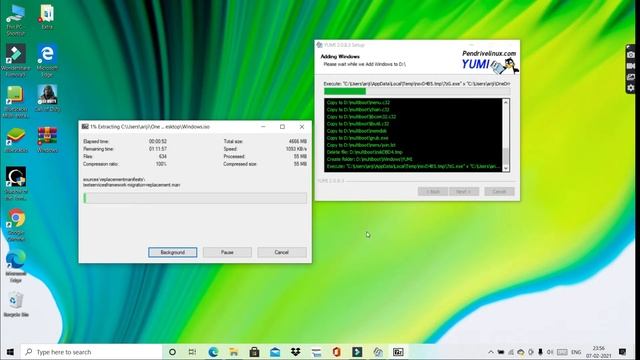
Task: Pause the 7-Zip extraction
Action: (227, 252)
